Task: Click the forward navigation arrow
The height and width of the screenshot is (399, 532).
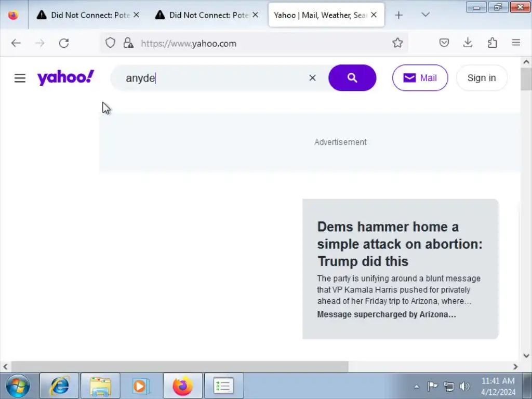Action: (40, 43)
